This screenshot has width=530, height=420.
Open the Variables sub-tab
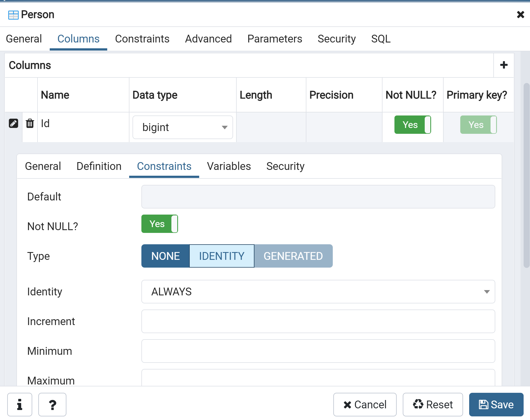229,166
